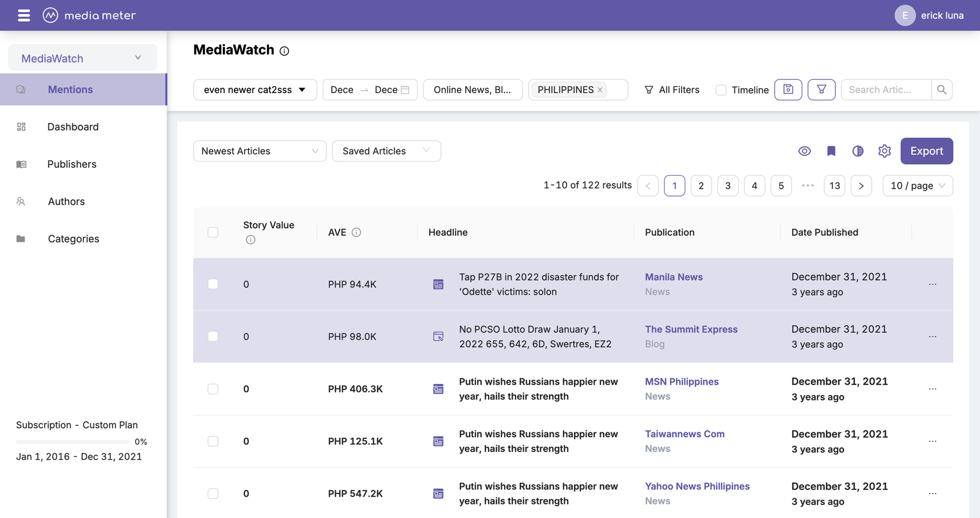The image size is (980, 518).
Task: Go to results page 2
Action: [701, 186]
